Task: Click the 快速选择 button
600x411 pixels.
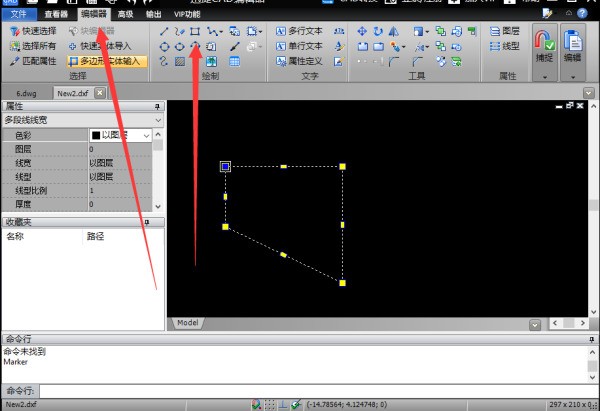Action: coord(33,31)
